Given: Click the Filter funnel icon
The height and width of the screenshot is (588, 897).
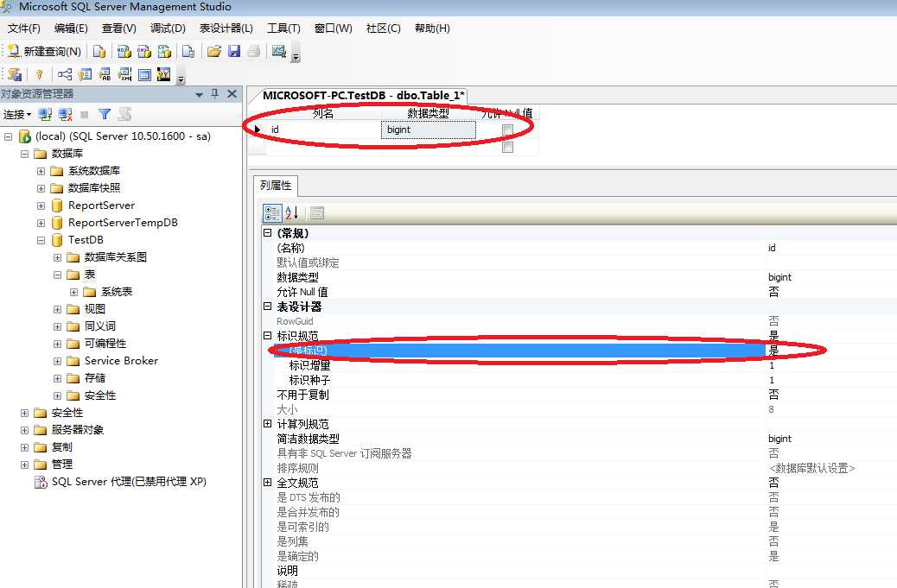Looking at the screenshot, I should (x=104, y=114).
